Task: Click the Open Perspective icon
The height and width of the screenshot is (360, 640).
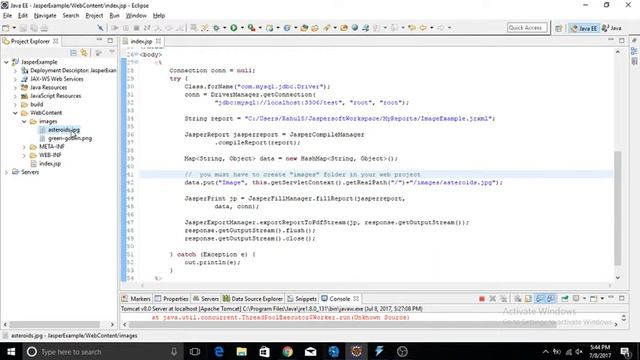Action: [x=559, y=28]
